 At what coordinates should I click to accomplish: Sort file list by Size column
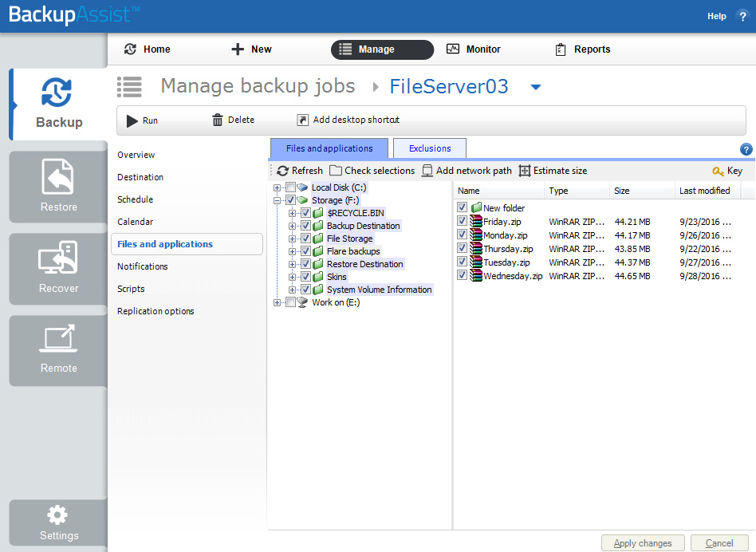tap(642, 191)
